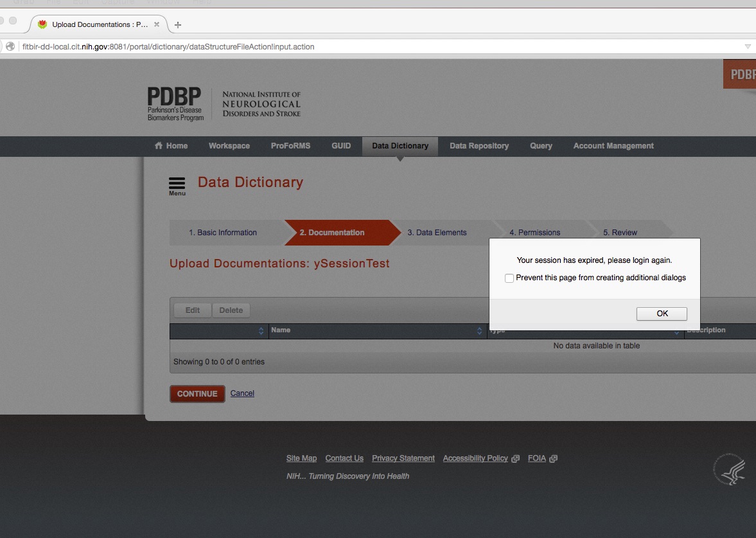This screenshot has width=756, height=538.
Task: Go to the Home nav item
Action: [x=171, y=146]
